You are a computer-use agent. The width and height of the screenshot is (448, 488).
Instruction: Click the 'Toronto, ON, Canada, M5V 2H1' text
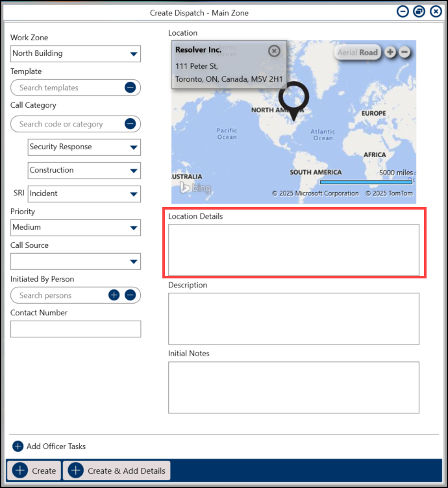pos(229,79)
